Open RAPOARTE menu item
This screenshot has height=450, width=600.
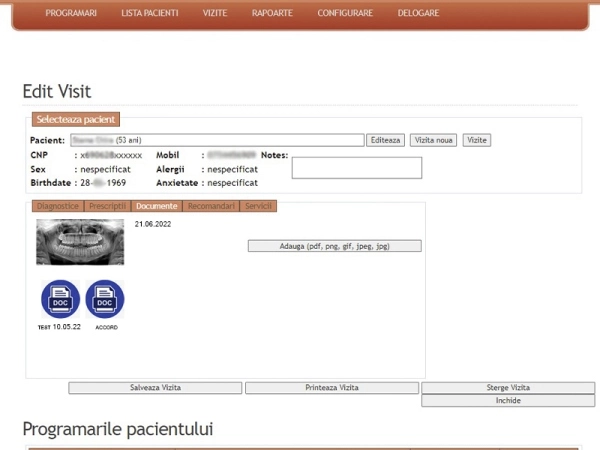point(272,13)
